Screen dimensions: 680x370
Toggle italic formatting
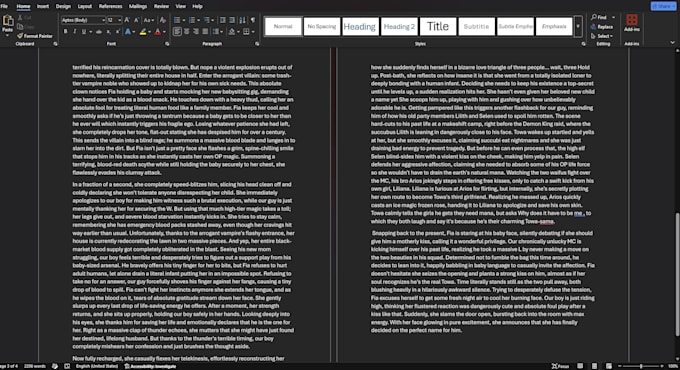point(75,32)
